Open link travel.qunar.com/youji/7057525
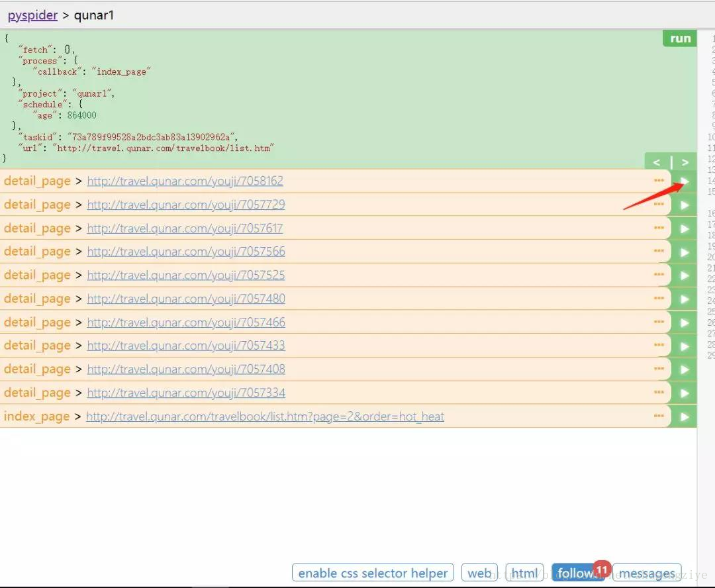Screen dimensions: 715x588 [186, 275]
